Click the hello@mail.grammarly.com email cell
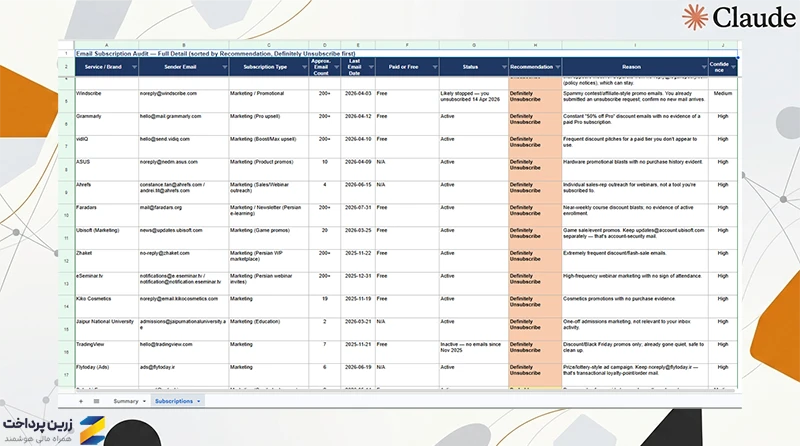800x446 pixels. click(184, 124)
